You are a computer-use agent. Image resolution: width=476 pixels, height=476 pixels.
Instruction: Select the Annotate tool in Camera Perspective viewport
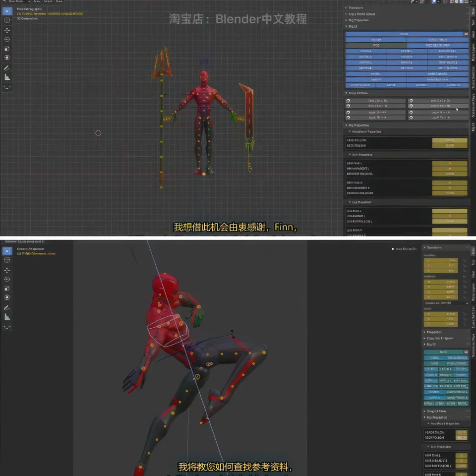click(7, 308)
